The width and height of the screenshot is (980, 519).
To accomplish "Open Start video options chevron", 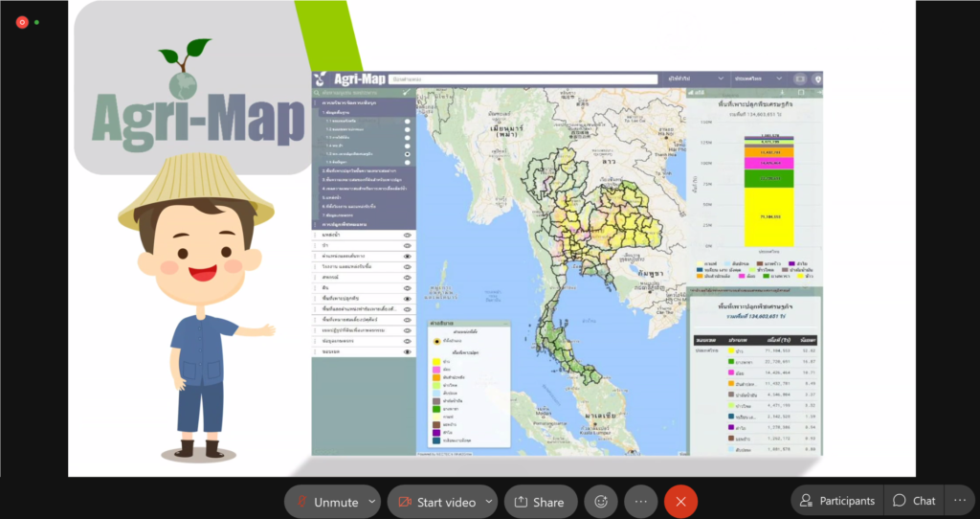I will click(x=489, y=502).
